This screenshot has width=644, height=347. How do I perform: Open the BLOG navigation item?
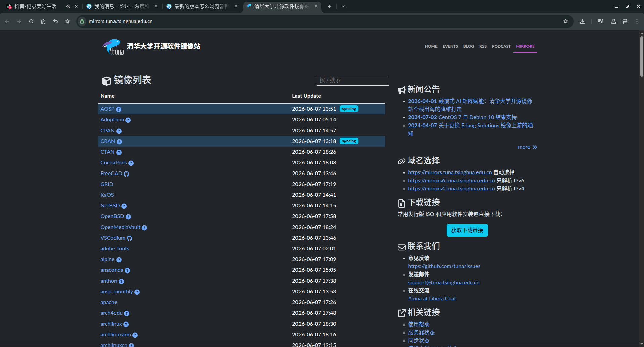tap(468, 46)
